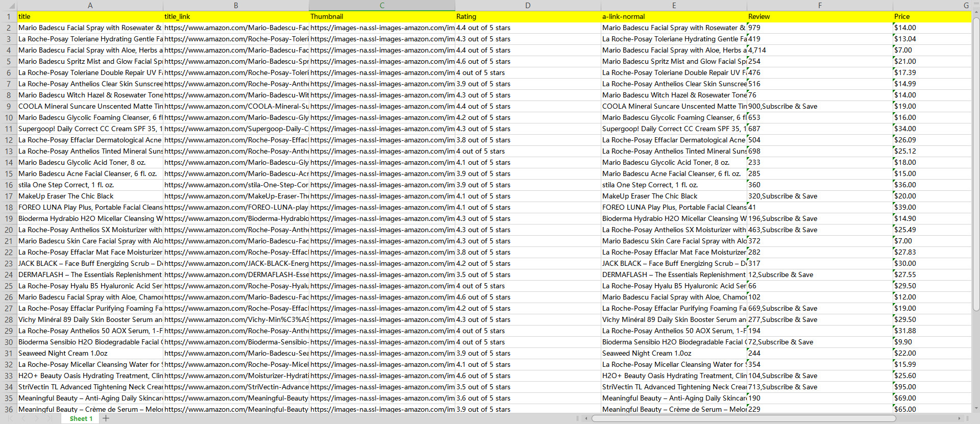The height and width of the screenshot is (424, 980).
Task: Select the review cell '4,714'
Action: pyautogui.click(x=820, y=50)
